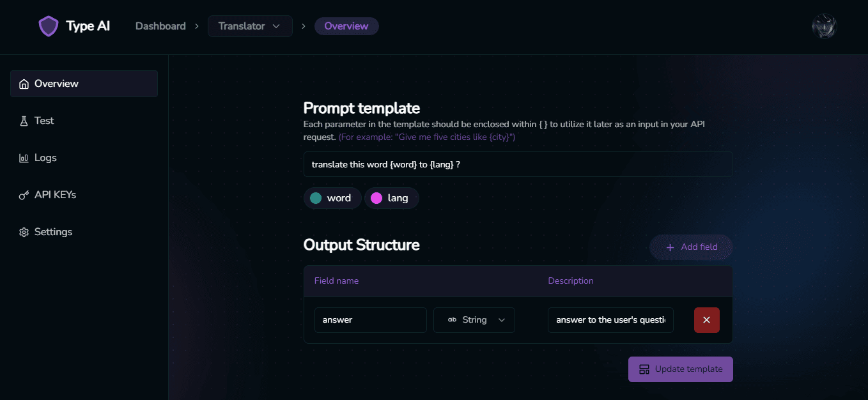
Task: Click the field description input box
Action: 610,320
